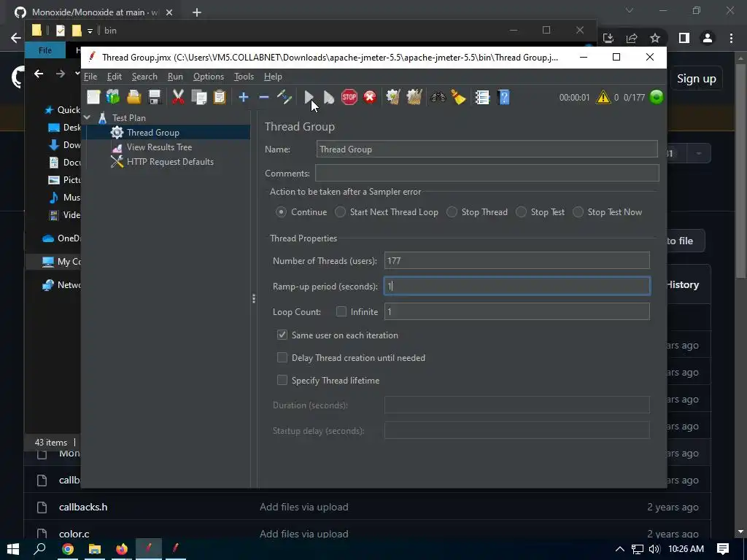Enable Specify Thread lifetime checkbox

[282, 380]
